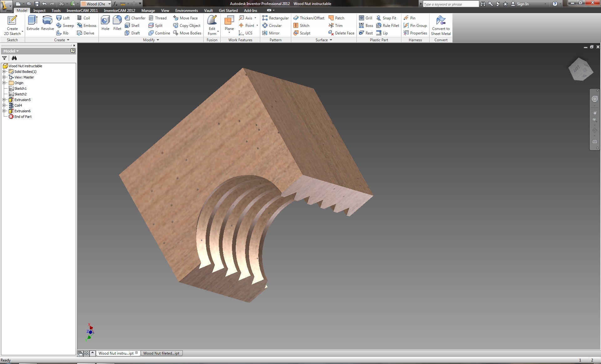Open the Combine tool

[x=159, y=33]
